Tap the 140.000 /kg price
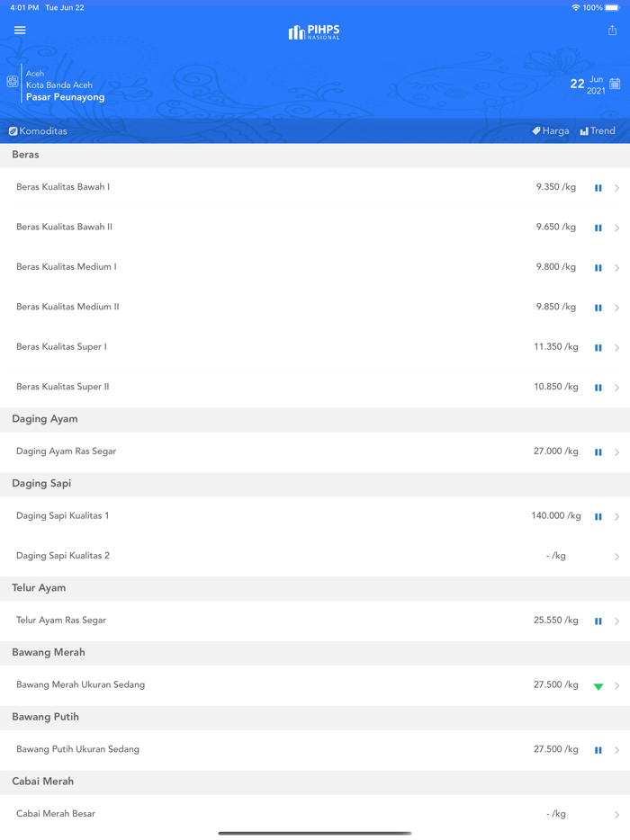630x840 pixels. [x=556, y=515]
